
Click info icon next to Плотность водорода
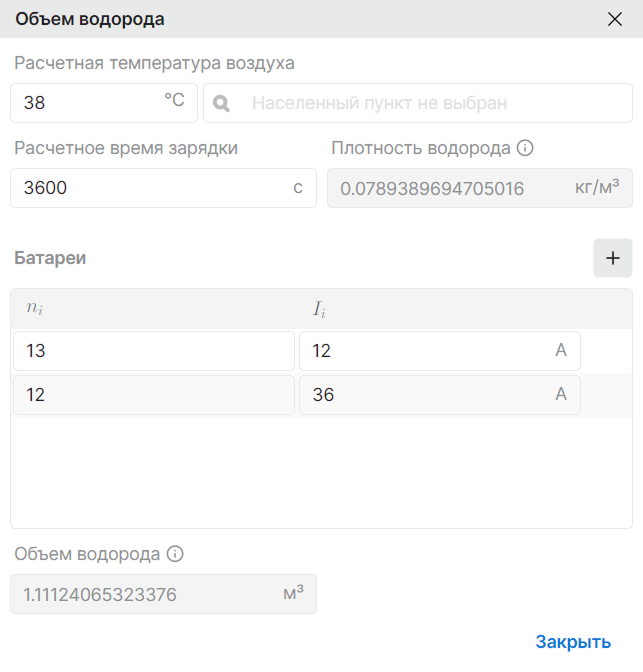pyautogui.click(x=525, y=148)
